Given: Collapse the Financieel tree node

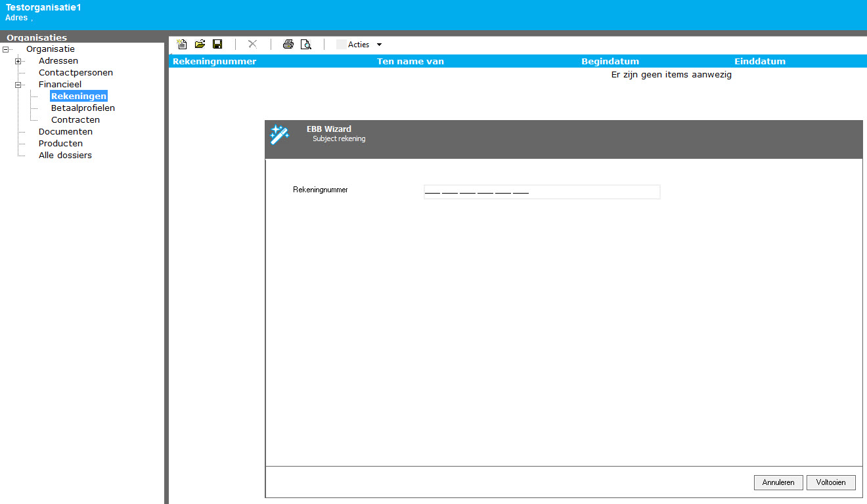Looking at the screenshot, I should click(18, 85).
